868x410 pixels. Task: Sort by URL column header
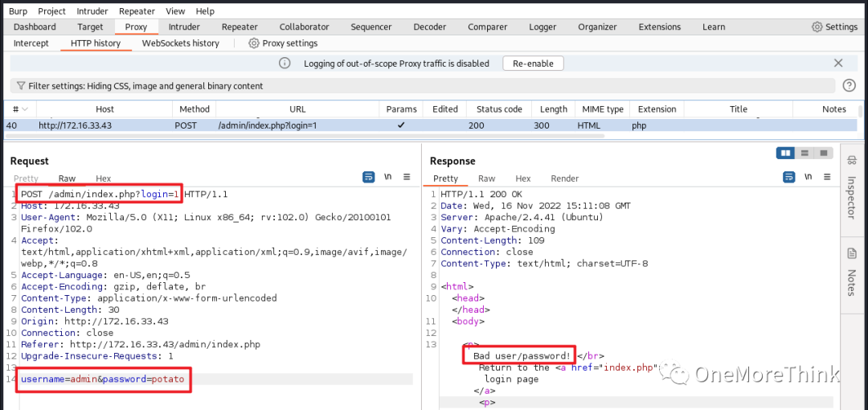pyautogui.click(x=297, y=109)
